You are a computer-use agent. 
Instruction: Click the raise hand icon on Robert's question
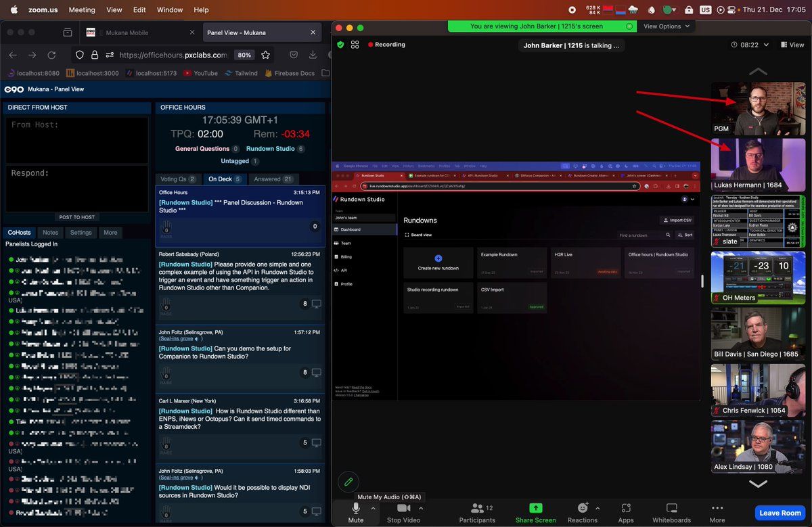[165, 305]
